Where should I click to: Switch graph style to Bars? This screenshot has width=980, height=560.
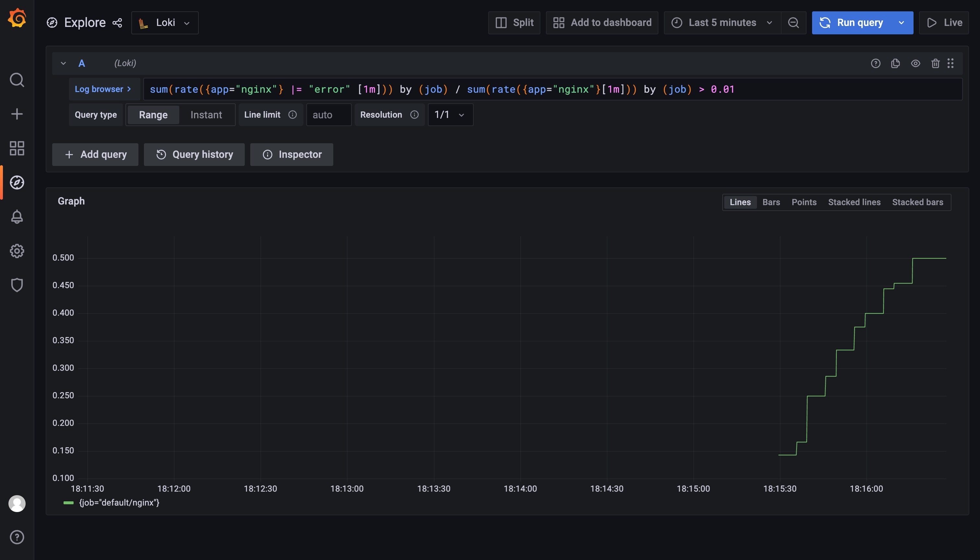pyautogui.click(x=771, y=202)
